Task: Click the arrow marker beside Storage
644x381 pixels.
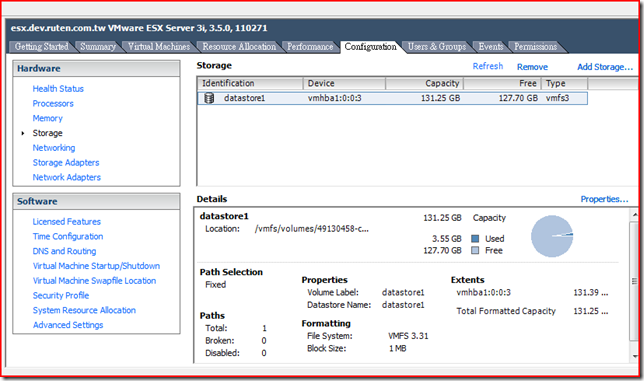Action: (x=23, y=133)
